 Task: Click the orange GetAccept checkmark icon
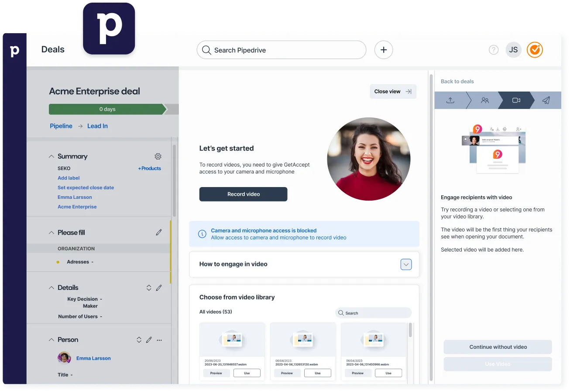pos(535,50)
